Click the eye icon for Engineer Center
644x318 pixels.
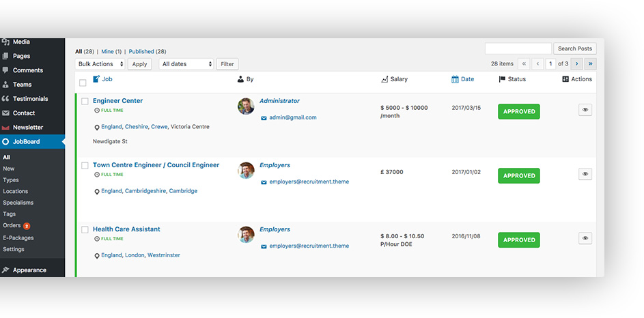click(x=585, y=110)
